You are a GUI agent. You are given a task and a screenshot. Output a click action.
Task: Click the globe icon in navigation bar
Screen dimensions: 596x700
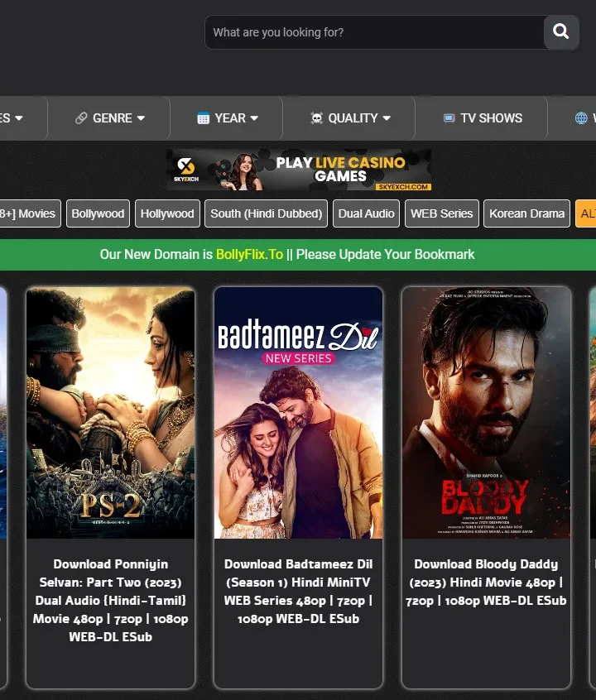[581, 117]
